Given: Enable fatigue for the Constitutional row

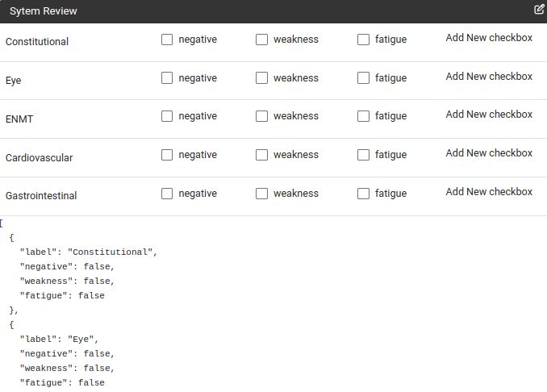Looking at the screenshot, I should point(363,40).
